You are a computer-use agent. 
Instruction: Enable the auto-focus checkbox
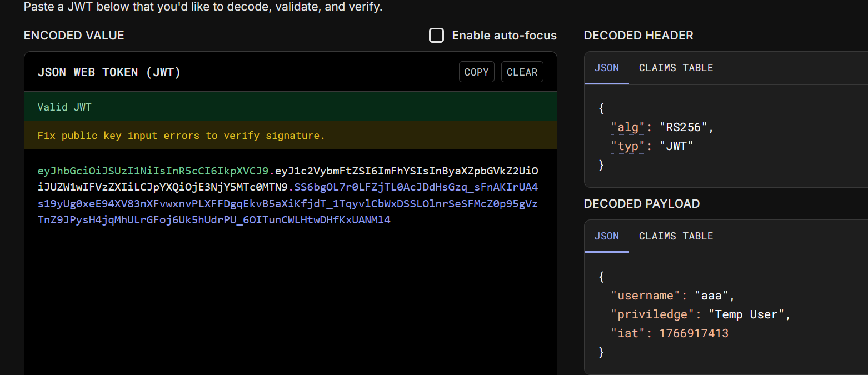click(437, 36)
